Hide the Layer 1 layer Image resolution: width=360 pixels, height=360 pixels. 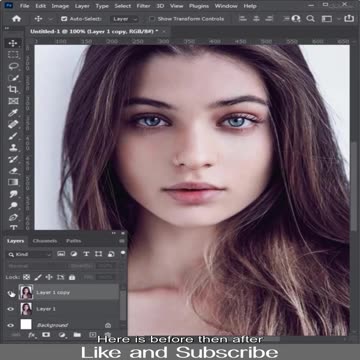point(11,309)
